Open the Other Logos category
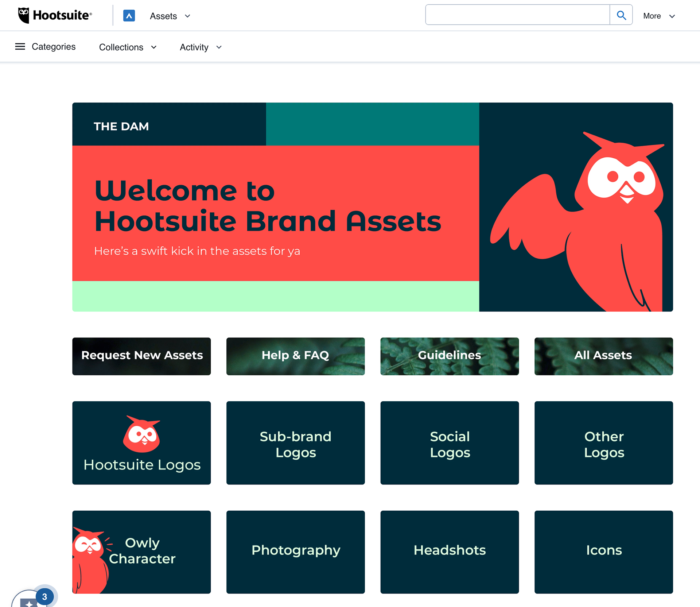The image size is (700, 607). point(604,443)
